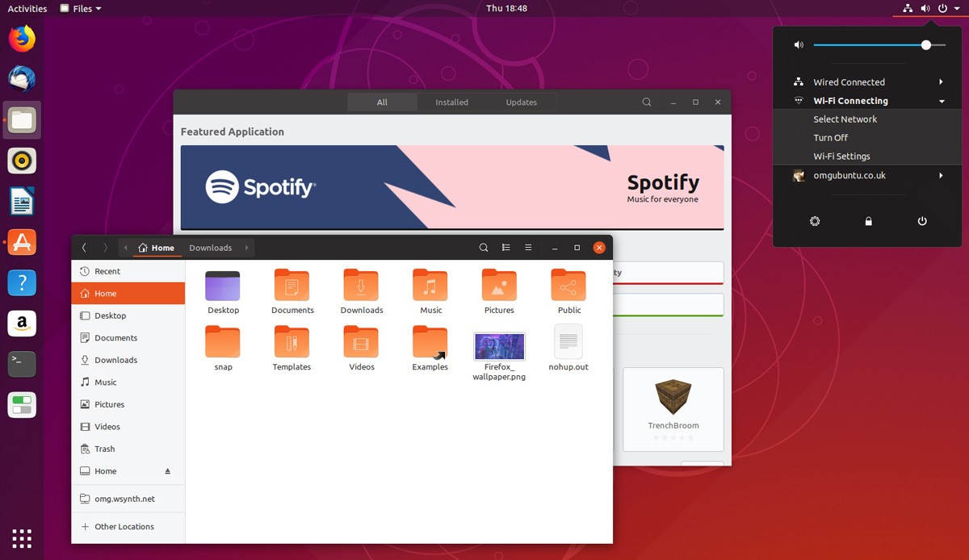Screen dimensions: 969x560
Task: Click the search icon in the Files toolbar
Action: coord(484,248)
